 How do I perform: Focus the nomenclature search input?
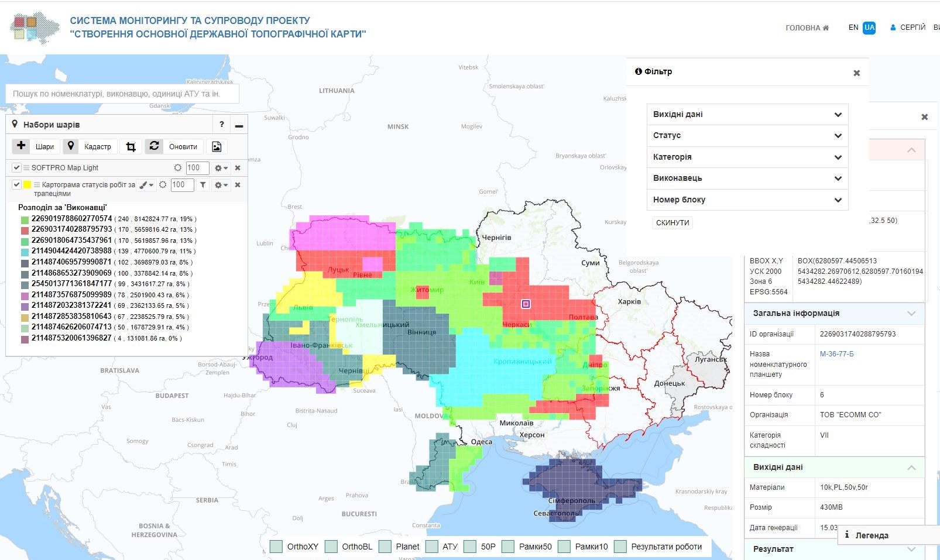point(122,94)
